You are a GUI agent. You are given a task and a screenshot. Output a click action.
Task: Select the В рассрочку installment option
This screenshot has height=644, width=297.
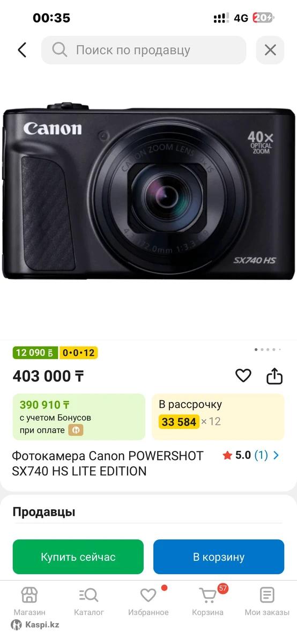pyautogui.click(x=218, y=417)
